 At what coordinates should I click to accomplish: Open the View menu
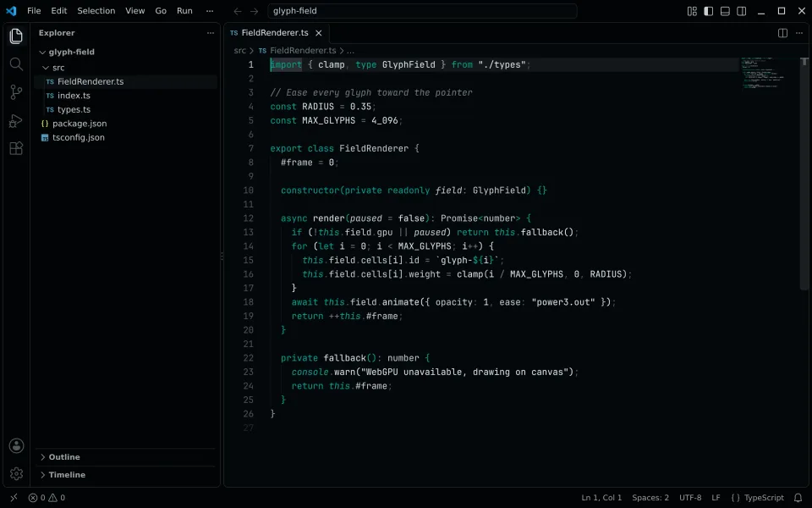(x=135, y=11)
